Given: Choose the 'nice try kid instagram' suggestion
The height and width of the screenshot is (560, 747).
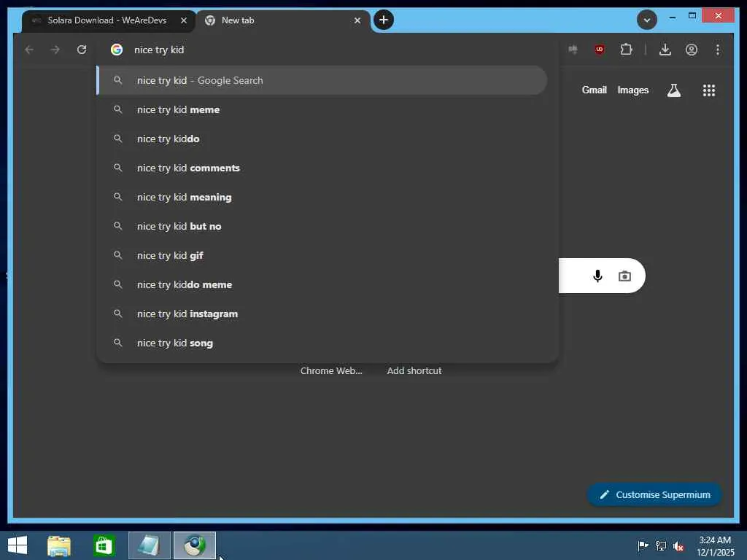Looking at the screenshot, I should pyautogui.click(x=322, y=314).
